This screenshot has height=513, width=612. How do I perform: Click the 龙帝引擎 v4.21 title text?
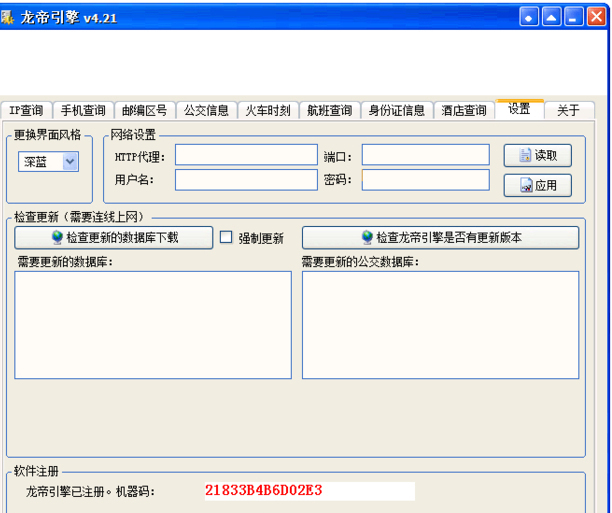[68, 18]
